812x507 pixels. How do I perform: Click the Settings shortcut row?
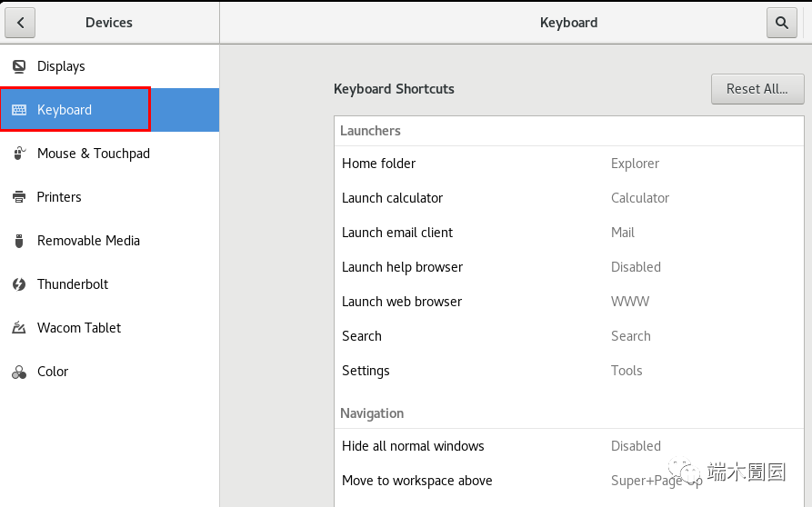[568, 371]
